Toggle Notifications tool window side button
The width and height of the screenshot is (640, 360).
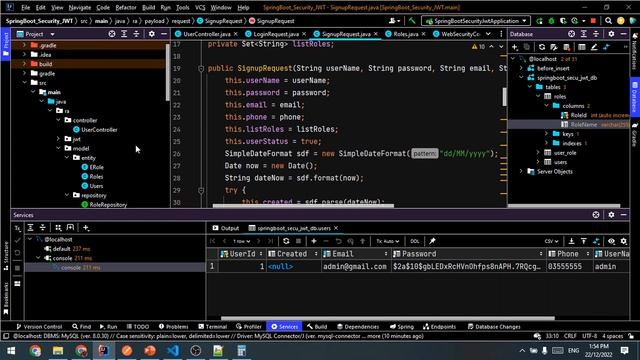635,51
